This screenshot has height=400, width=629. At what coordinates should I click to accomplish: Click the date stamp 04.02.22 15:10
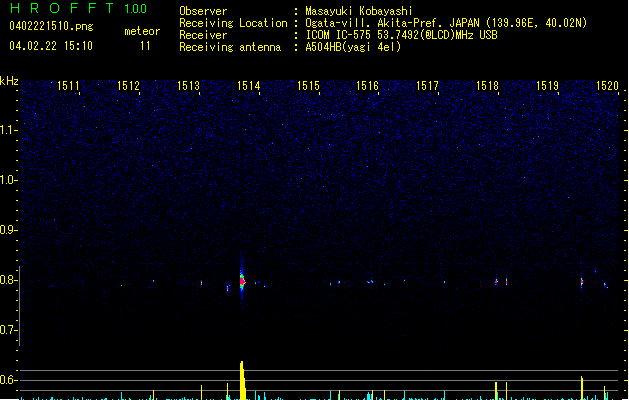pyautogui.click(x=51, y=46)
